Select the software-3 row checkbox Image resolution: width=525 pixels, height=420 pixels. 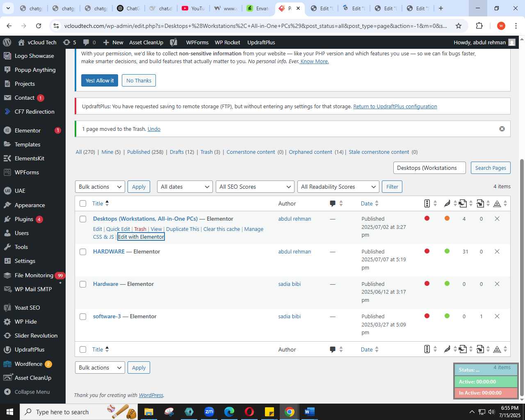tap(83, 317)
